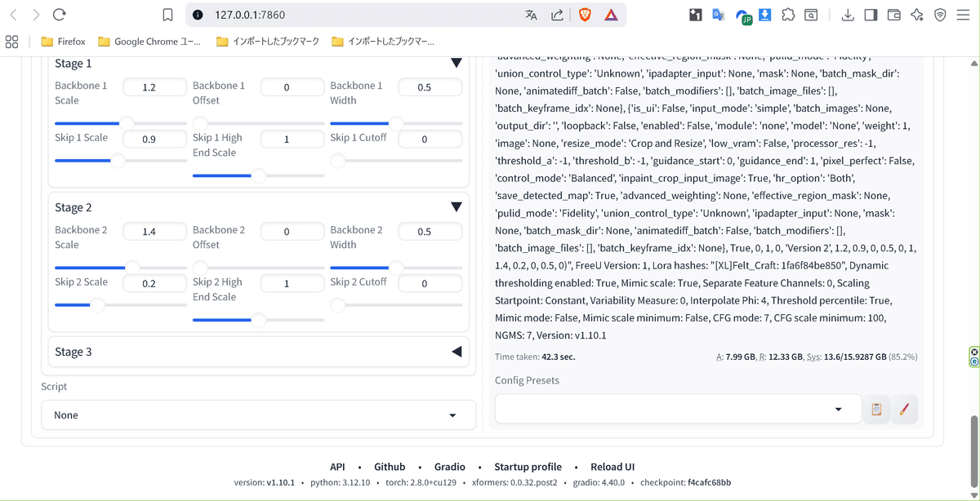Open Brave Wallet icon

pos(893,14)
